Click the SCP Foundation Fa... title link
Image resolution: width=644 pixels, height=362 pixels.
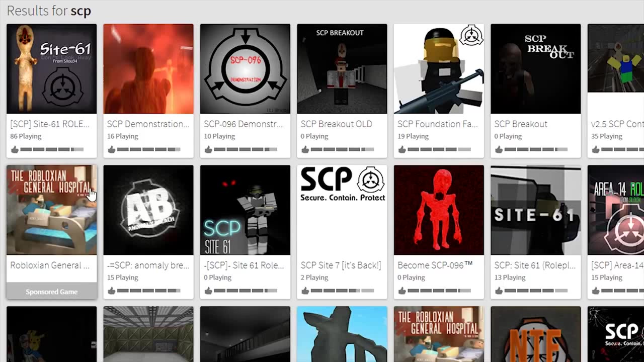click(x=438, y=124)
